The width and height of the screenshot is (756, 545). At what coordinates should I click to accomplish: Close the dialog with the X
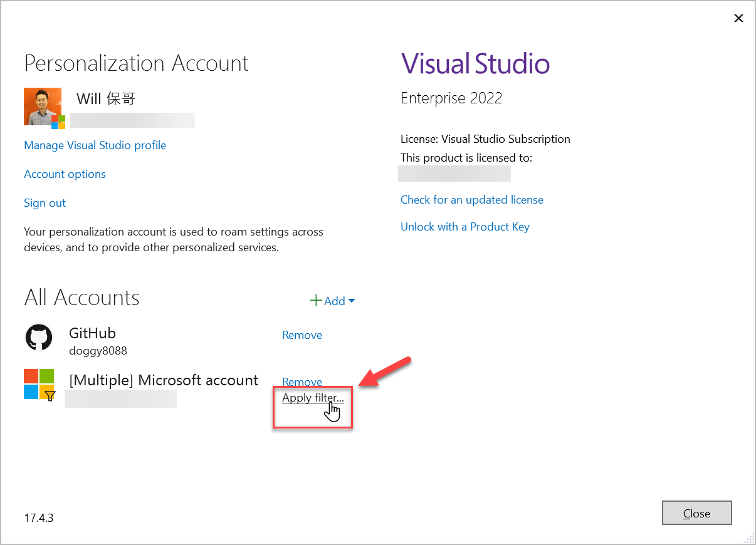738,18
